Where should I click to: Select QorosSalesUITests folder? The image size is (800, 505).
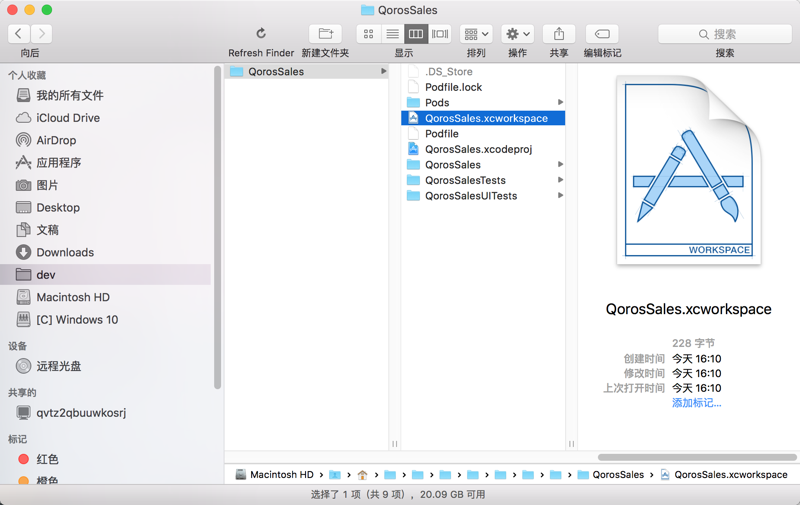[x=483, y=196]
